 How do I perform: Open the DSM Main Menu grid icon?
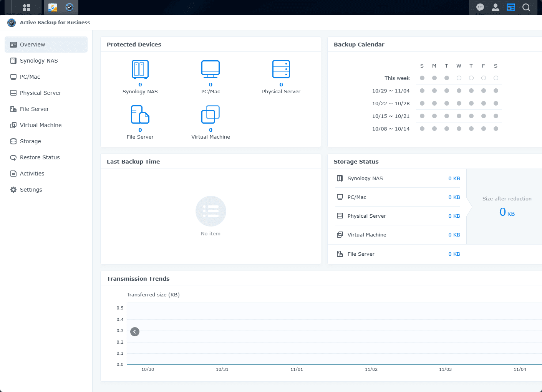26,7
